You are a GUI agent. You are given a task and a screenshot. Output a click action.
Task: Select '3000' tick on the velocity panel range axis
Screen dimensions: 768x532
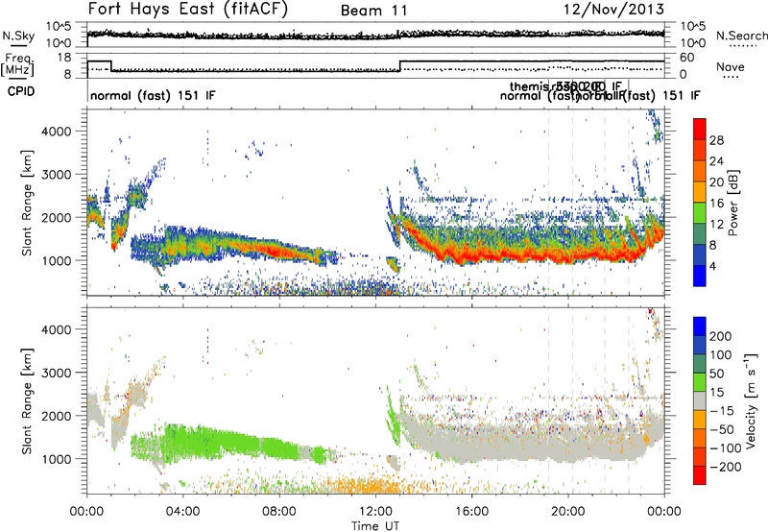(56, 373)
